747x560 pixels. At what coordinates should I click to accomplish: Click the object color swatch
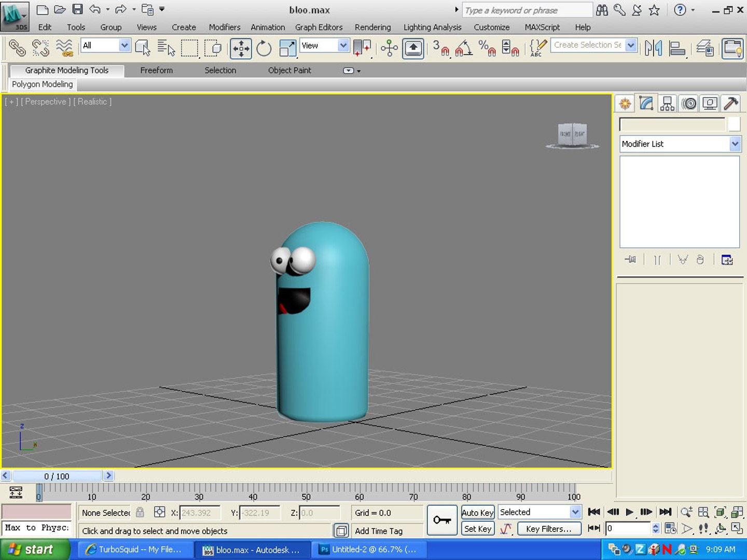[734, 124]
